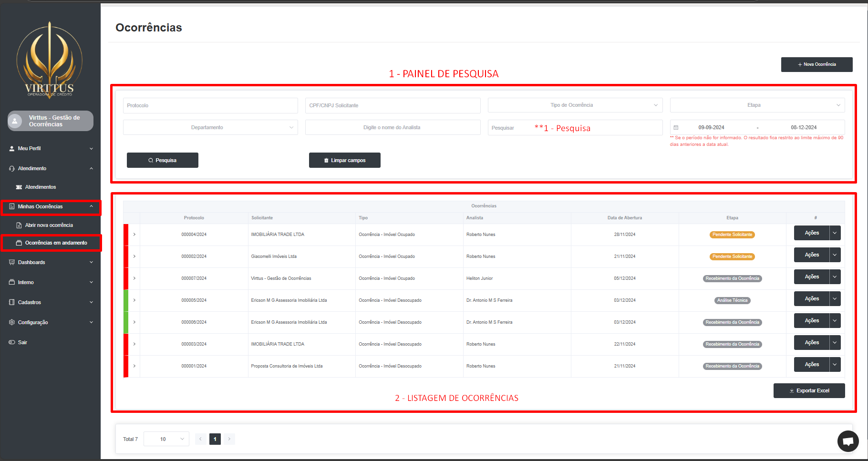Click the Exportar Excel button
The height and width of the screenshot is (461, 868).
point(809,390)
